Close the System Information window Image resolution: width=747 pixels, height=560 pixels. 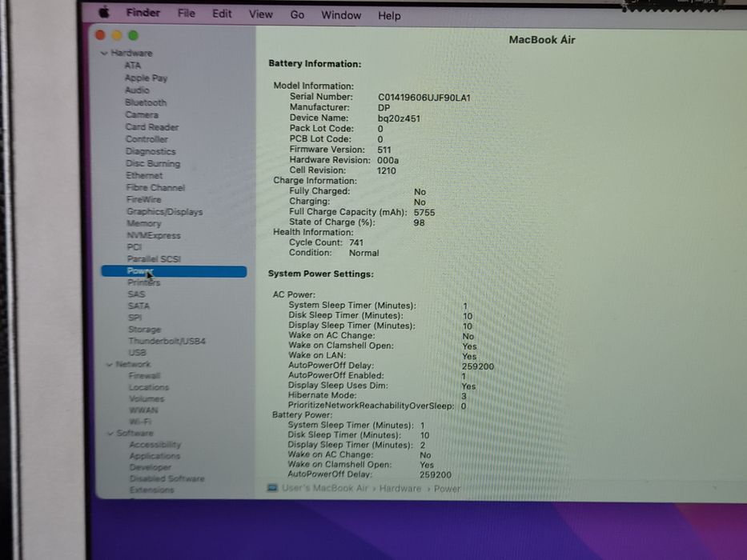(x=100, y=34)
